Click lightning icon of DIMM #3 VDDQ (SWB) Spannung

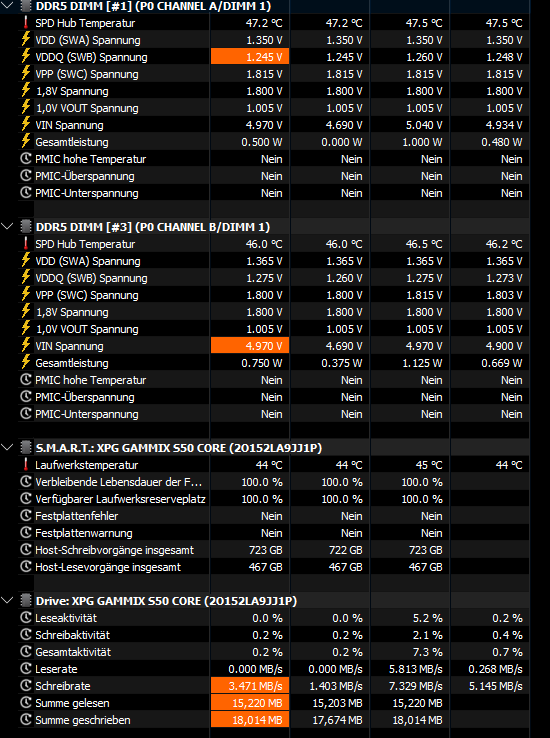(26, 278)
